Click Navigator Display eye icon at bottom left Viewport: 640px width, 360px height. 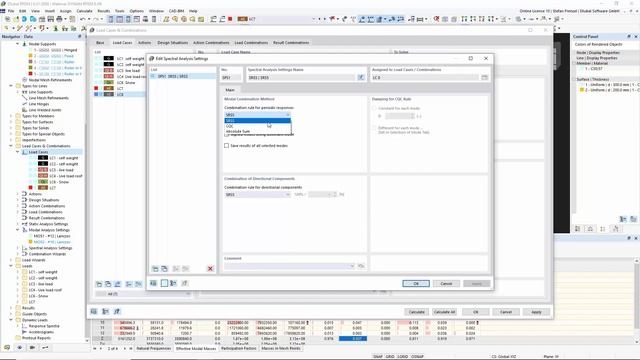tap(20, 348)
